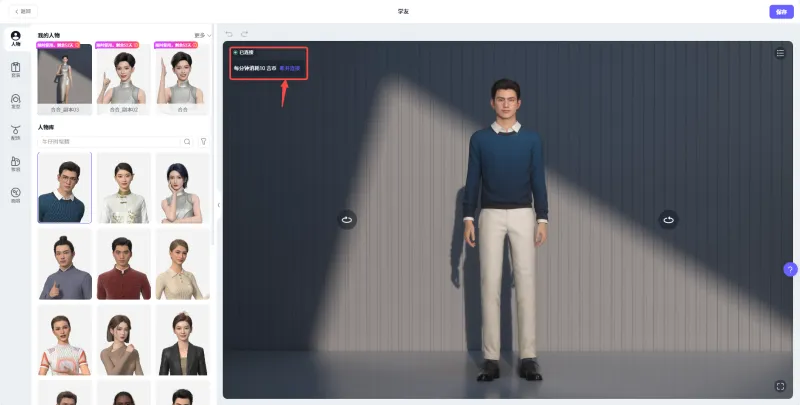The width and height of the screenshot is (800, 405).
Task: Select the bob-haired woman in brown top
Action: 123,340
